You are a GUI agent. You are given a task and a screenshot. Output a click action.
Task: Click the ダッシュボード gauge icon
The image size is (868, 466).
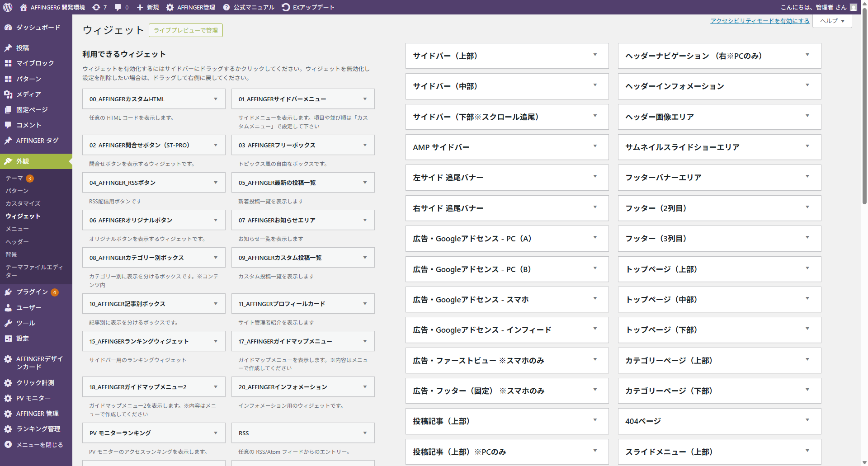point(8,28)
